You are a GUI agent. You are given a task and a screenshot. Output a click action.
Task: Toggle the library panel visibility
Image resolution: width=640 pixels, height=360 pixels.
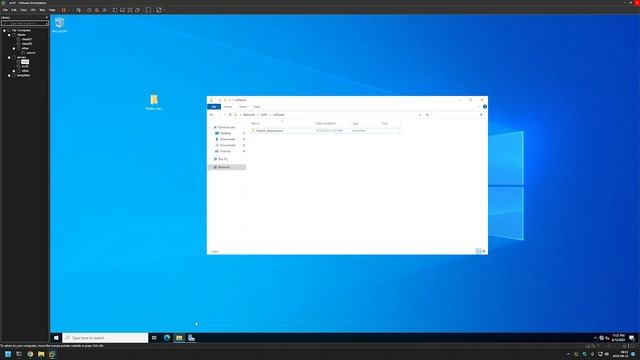pos(115,10)
